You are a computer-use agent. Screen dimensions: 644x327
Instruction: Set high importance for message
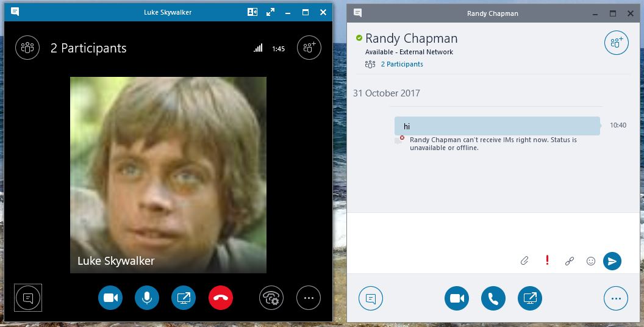pos(547,261)
